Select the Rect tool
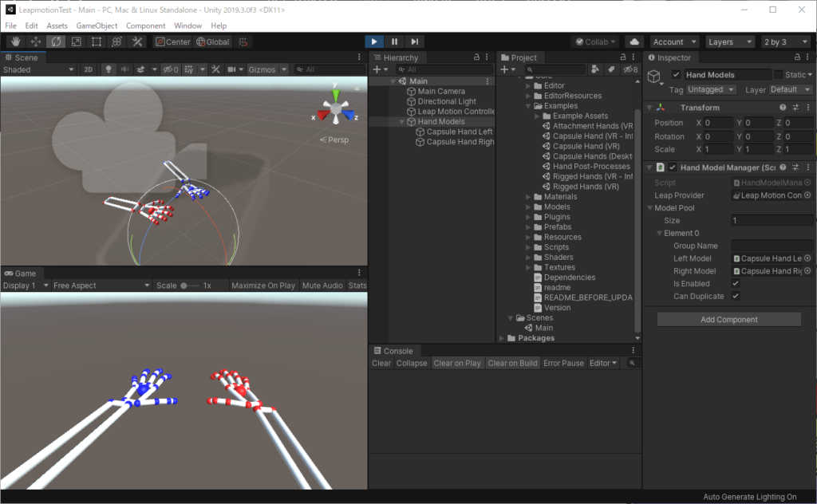The height and width of the screenshot is (504, 817). (97, 41)
